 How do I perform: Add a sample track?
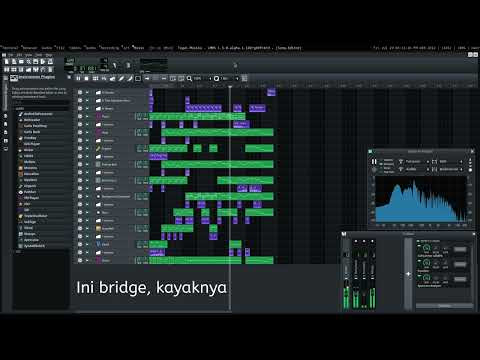coord(104,79)
